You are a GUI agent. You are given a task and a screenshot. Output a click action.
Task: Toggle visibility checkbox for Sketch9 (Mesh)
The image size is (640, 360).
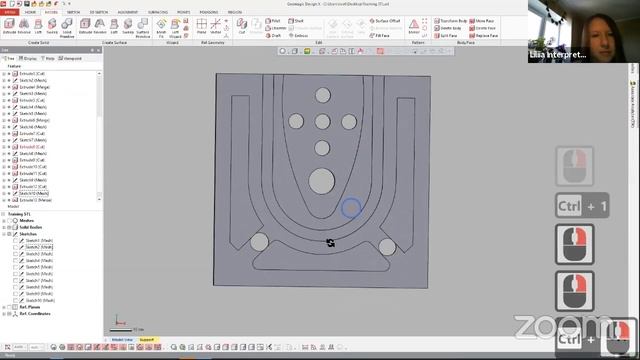(16, 294)
